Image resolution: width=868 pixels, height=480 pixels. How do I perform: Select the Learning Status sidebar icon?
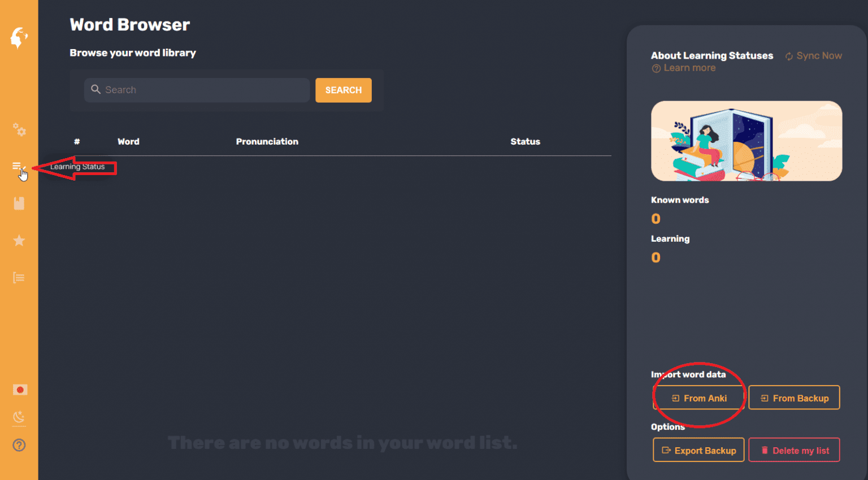coord(19,165)
